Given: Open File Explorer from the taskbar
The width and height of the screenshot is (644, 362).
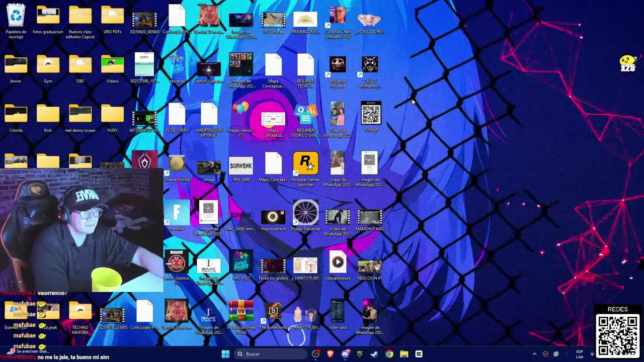Looking at the screenshot, I should point(404,354).
